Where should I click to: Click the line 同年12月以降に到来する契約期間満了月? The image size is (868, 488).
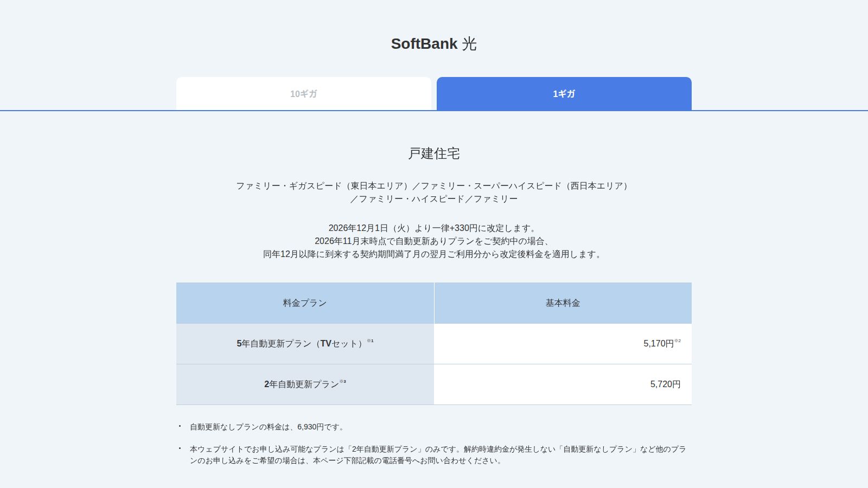[434, 254]
